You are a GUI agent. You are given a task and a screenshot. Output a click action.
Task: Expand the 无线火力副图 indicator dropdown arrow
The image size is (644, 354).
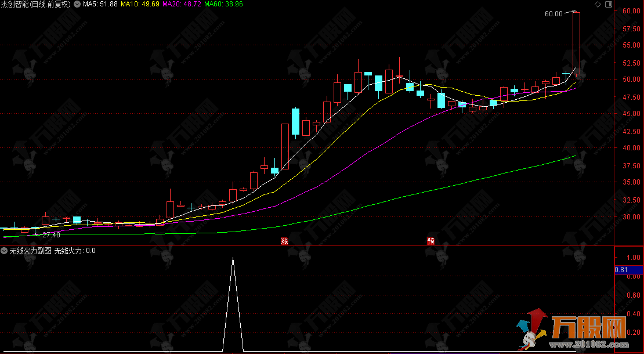[x=5, y=251]
